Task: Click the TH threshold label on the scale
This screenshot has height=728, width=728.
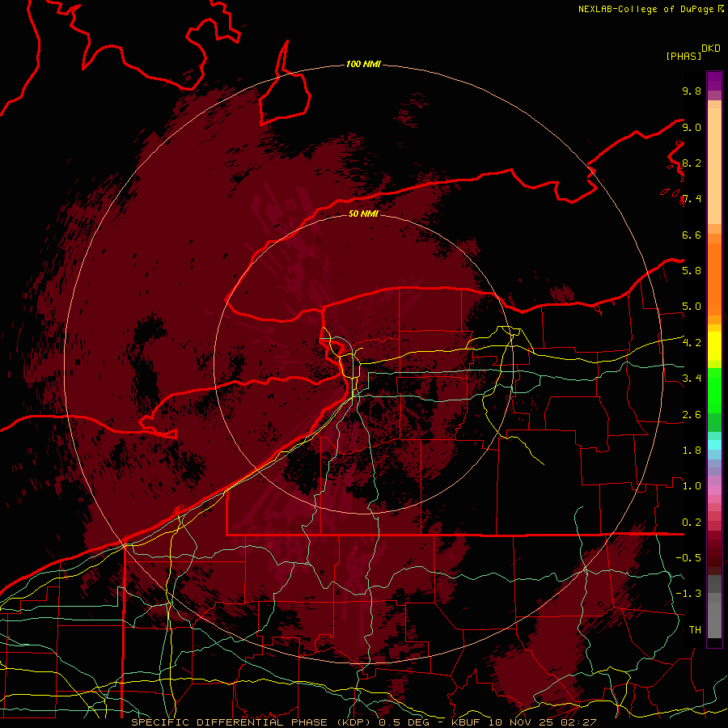Action: coord(695,629)
